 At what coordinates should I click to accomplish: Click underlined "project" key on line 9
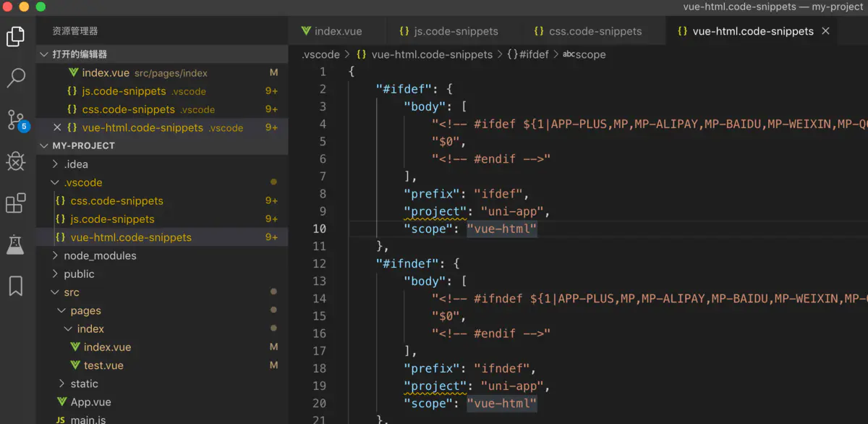click(435, 211)
